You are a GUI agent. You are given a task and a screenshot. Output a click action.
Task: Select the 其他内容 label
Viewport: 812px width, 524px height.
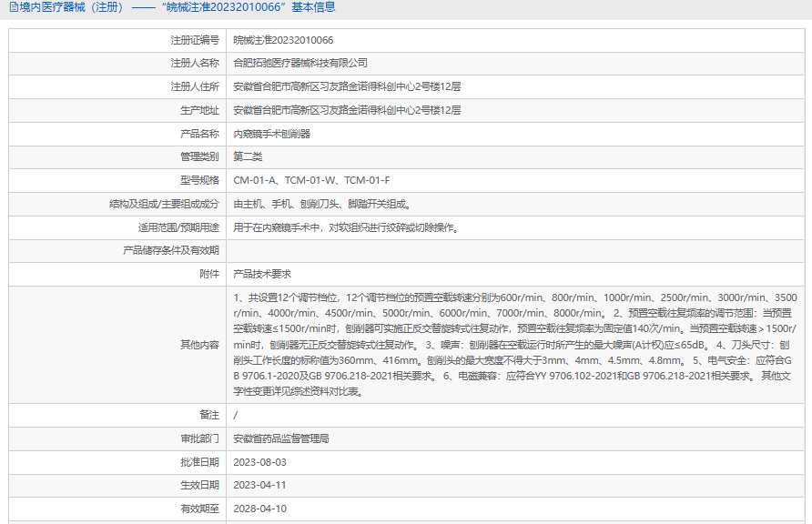200,345
